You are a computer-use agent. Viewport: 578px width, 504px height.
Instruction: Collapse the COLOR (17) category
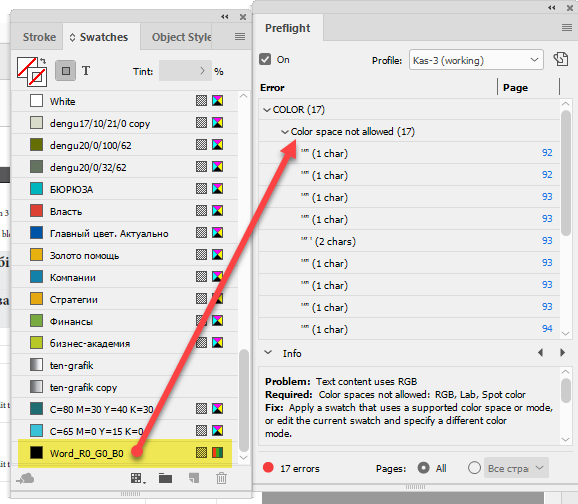coord(267,110)
